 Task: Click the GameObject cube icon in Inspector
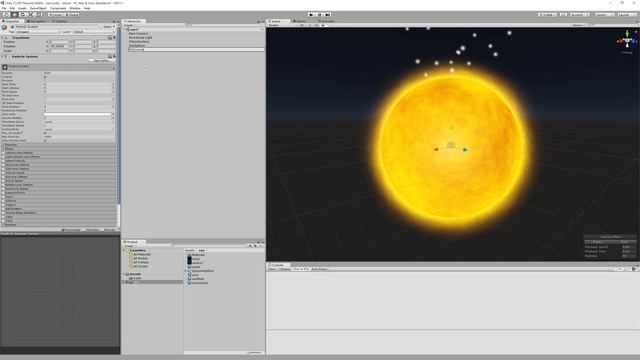coord(4,28)
